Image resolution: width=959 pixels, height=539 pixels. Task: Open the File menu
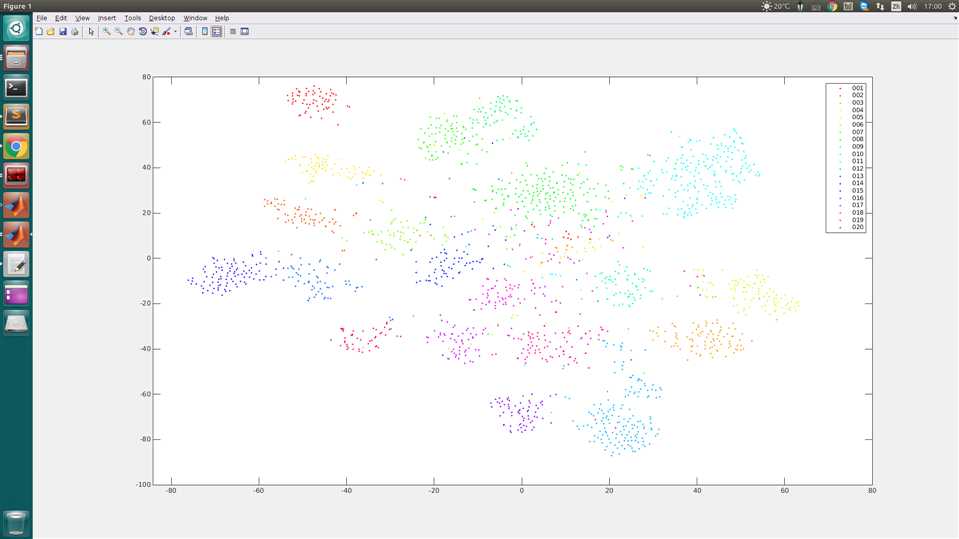42,18
